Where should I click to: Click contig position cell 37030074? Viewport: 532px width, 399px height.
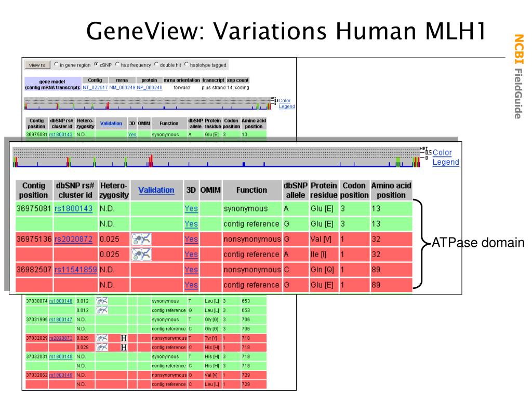(37, 301)
